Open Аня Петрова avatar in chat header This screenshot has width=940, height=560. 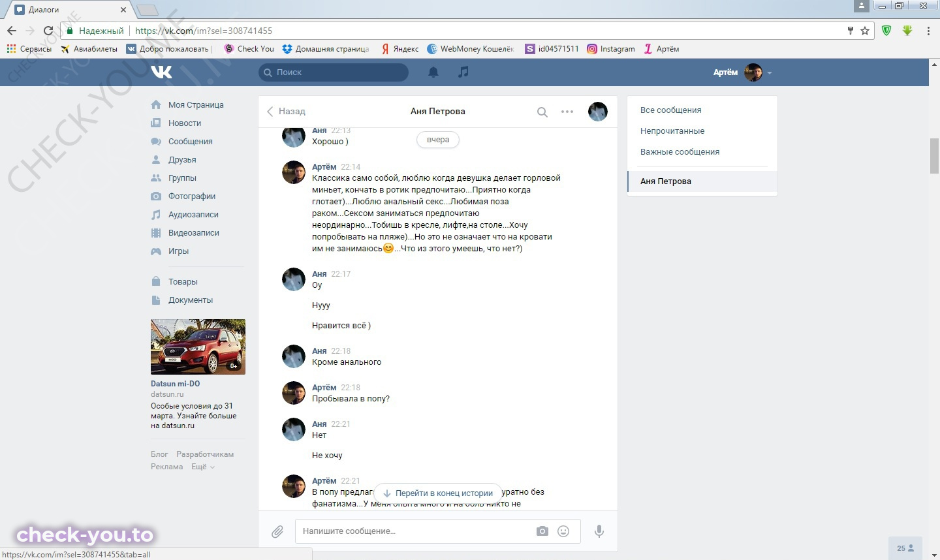[x=598, y=112]
